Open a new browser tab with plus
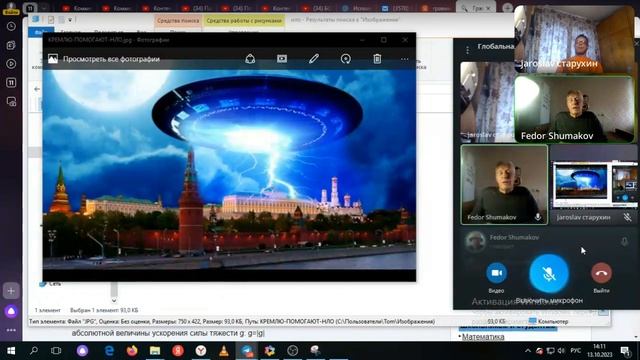 click(x=507, y=8)
